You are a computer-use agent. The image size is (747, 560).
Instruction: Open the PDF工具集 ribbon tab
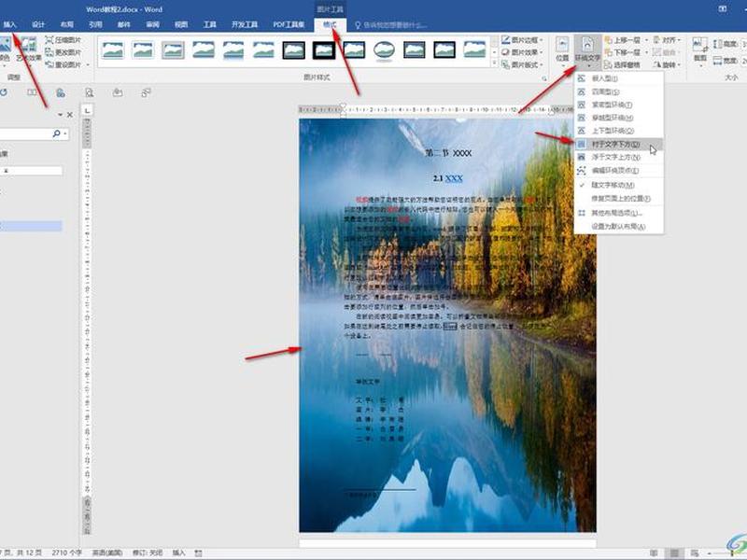tap(289, 25)
